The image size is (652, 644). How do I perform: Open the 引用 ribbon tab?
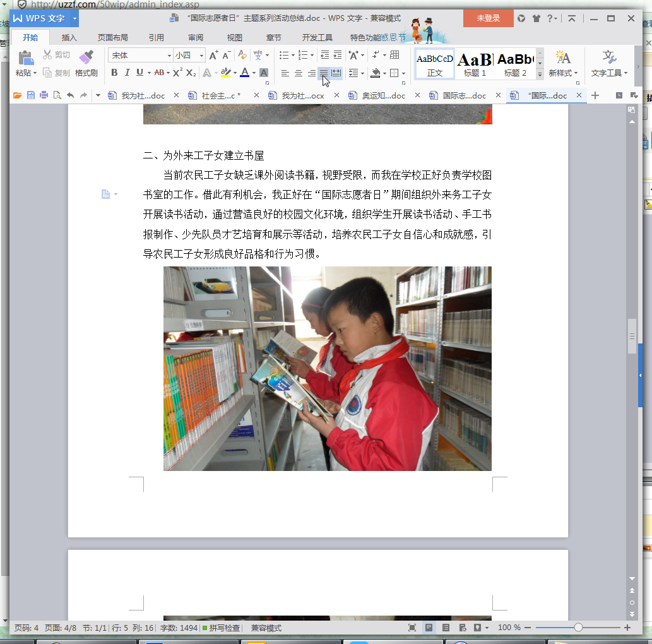[157, 38]
